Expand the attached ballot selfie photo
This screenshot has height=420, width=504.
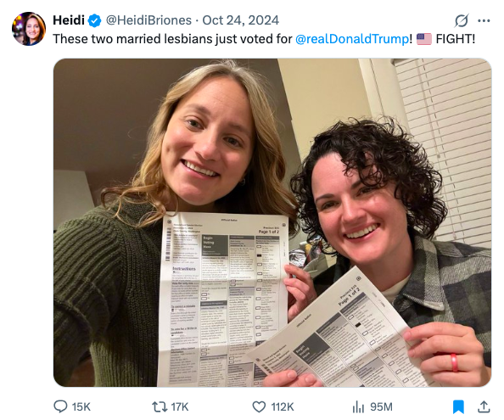[272, 222]
